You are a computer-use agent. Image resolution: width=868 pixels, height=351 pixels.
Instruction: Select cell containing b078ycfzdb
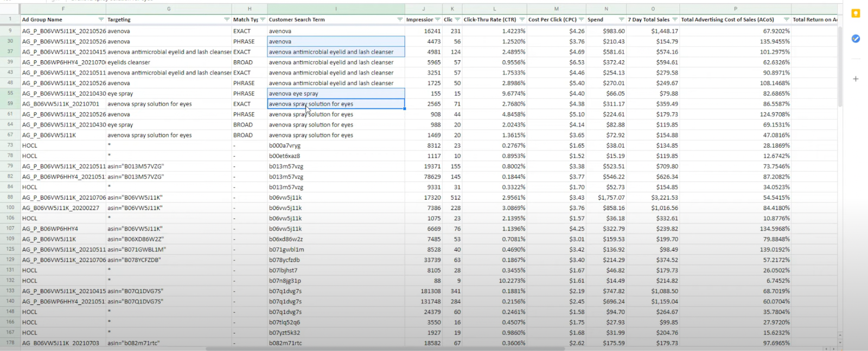[336, 260]
